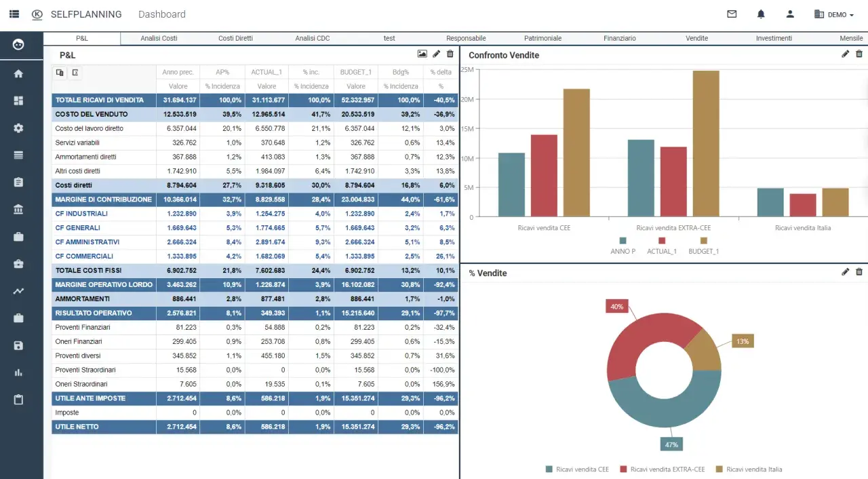Open the notifications bell
The height and width of the screenshot is (479, 868).
click(x=761, y=14)
